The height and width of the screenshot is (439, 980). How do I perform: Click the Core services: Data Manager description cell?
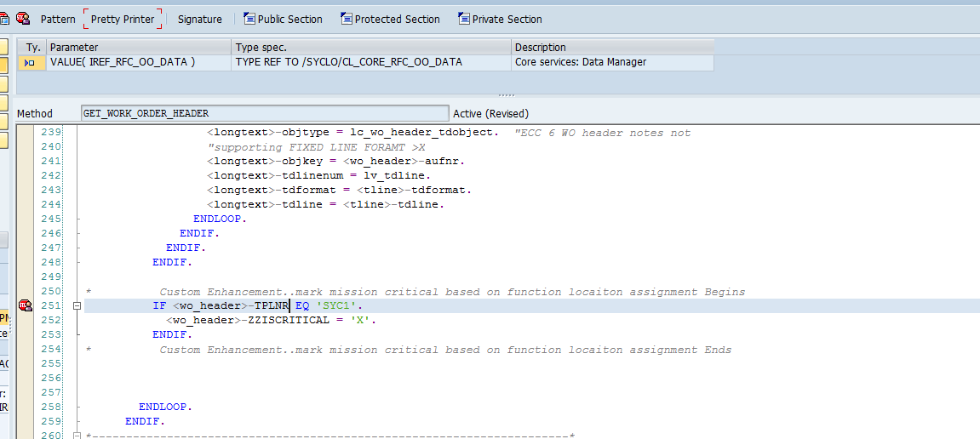pos(611,62)
